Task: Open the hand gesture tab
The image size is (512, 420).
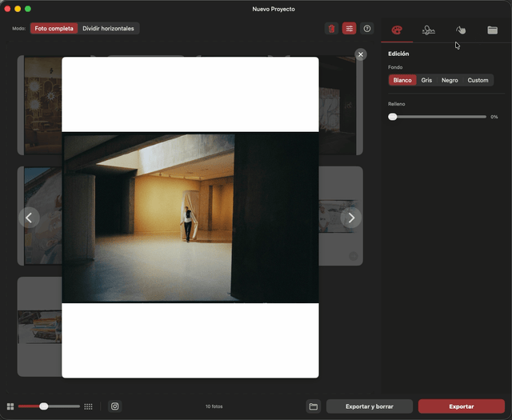Action: [x=461, y=30]
